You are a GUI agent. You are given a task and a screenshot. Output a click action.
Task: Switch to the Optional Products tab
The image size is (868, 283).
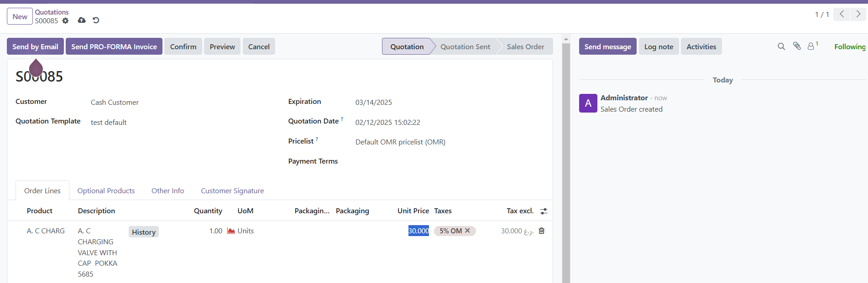pyautogui.click(x=106, y=191)
